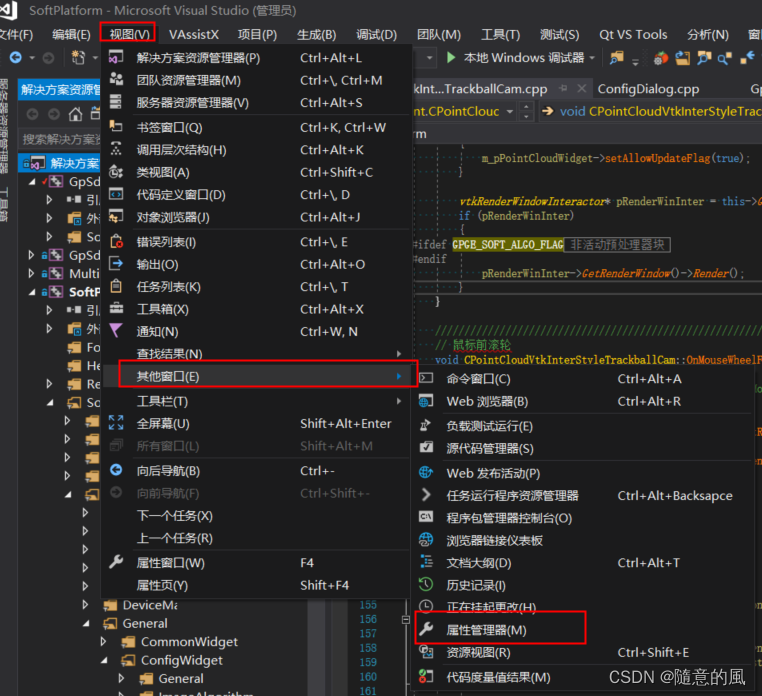Open the 项目(P) menu
The image size is (762, 696).
coord(257,35)
